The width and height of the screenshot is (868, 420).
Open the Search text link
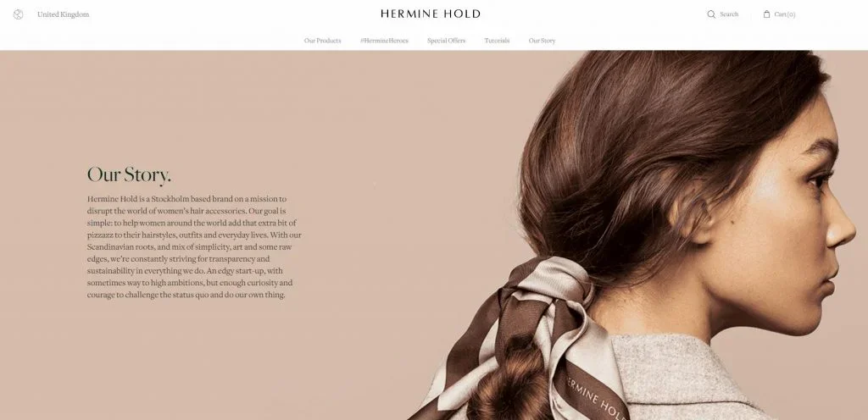tap(729, 14)
